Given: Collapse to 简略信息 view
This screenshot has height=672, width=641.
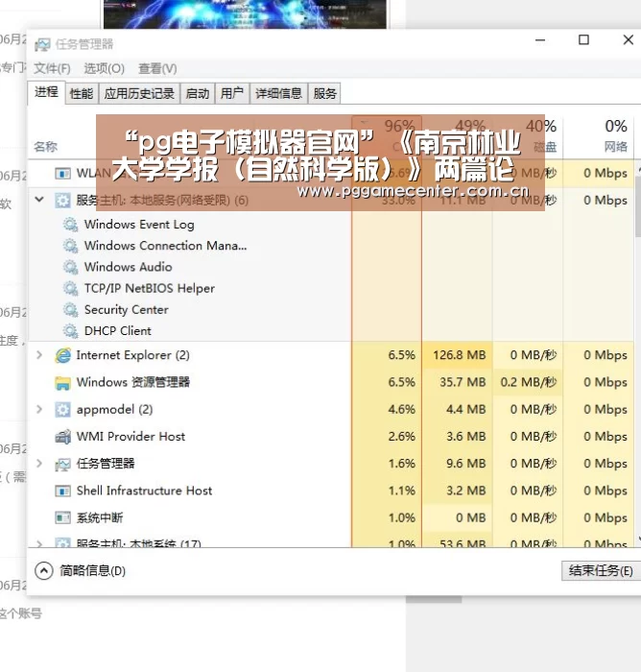Looking at the screenshot, I should (81, 571).
